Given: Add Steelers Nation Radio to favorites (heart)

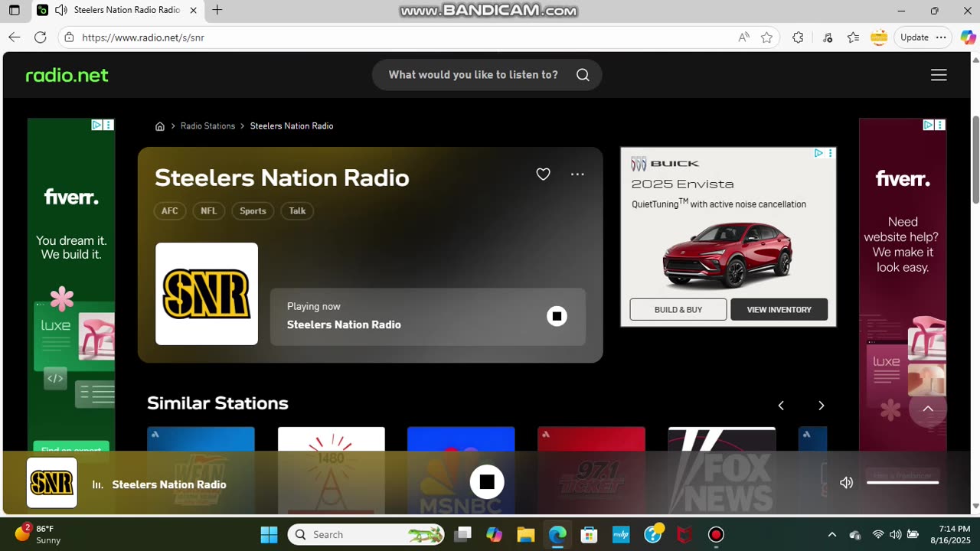Looking at the screenshot, I should click(543, 174).
